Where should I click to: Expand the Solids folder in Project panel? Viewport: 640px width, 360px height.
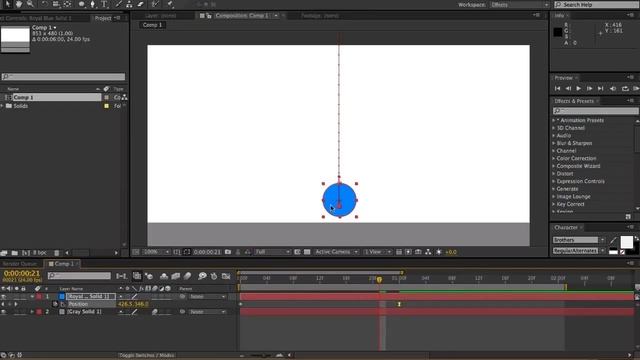2,106
